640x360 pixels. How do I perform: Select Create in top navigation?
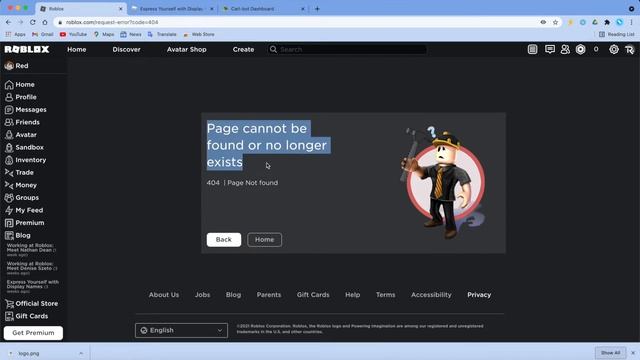tap(243, 49)
